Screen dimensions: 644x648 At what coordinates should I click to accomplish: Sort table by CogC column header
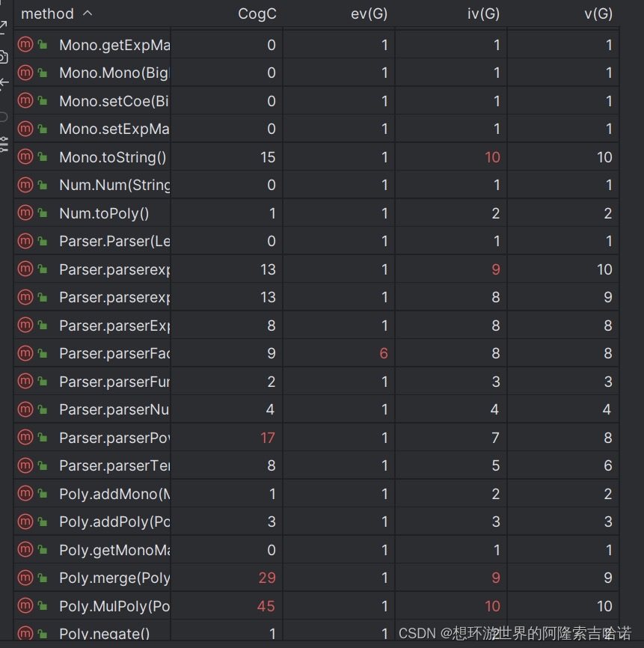click(257, 13)
